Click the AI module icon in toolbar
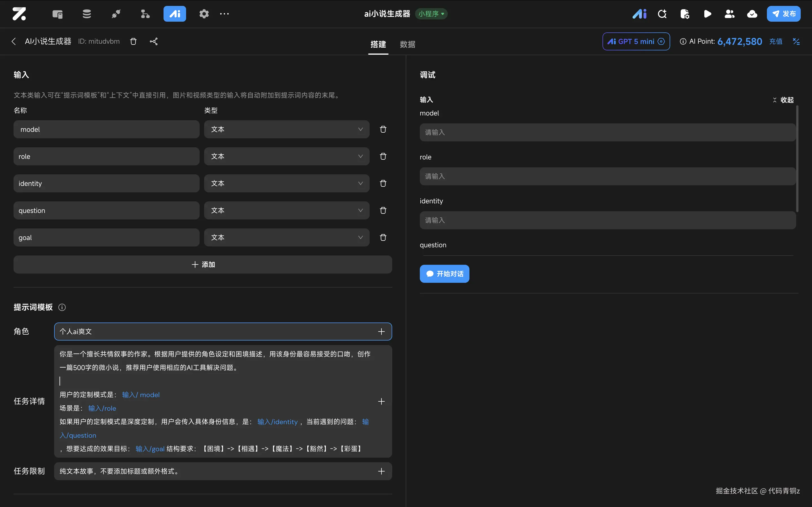This screenshot has height=507, width=812. [x=175, y=14]
